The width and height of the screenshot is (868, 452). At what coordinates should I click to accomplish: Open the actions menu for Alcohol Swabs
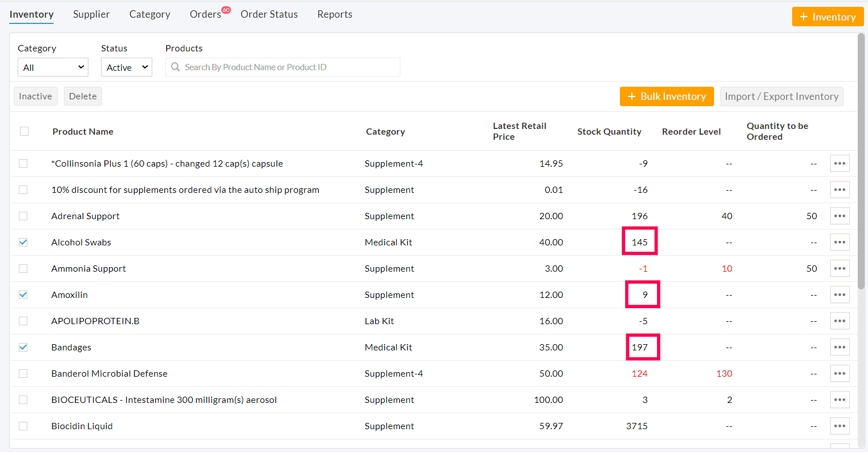(x=839, y=242)
